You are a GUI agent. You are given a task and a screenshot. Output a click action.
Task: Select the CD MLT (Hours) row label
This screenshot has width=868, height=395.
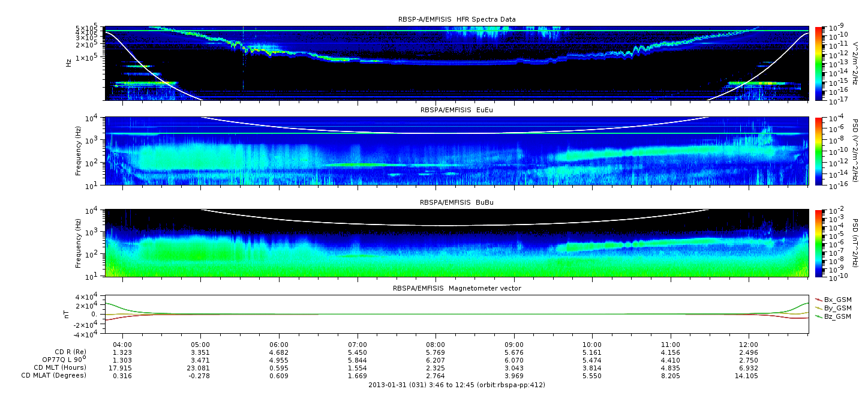[x=60, y=367]
